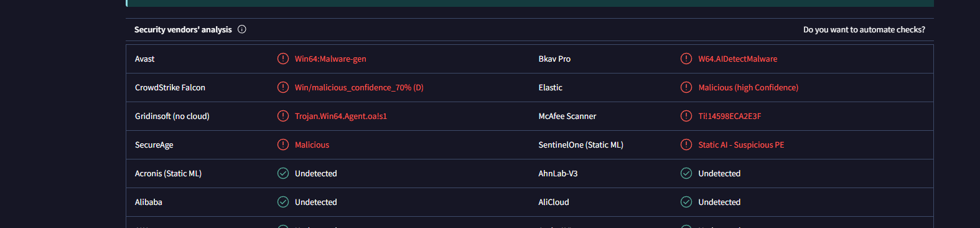Select the CrowdStrike Falcon vendor name

(x=170, y=87)
